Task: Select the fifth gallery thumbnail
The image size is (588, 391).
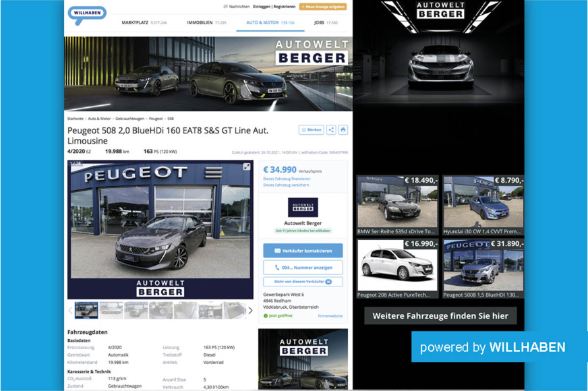Action: (x=185, y=310)
